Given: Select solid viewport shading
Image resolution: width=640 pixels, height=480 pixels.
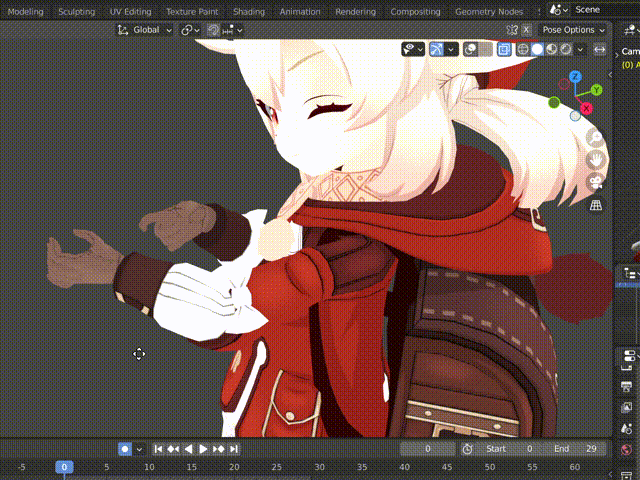Looking at the screenshot, I should pos(537,49).
